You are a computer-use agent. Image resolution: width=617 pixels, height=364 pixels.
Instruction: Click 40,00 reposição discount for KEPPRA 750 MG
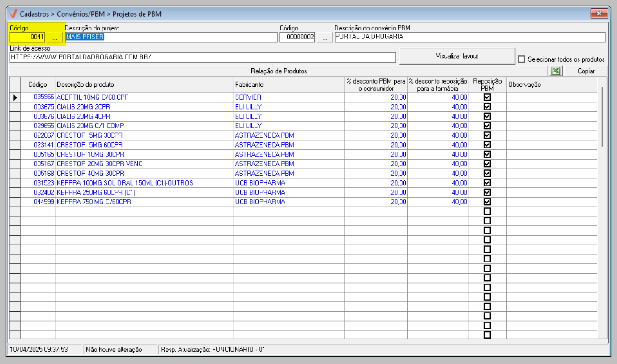tap(438, 202)
